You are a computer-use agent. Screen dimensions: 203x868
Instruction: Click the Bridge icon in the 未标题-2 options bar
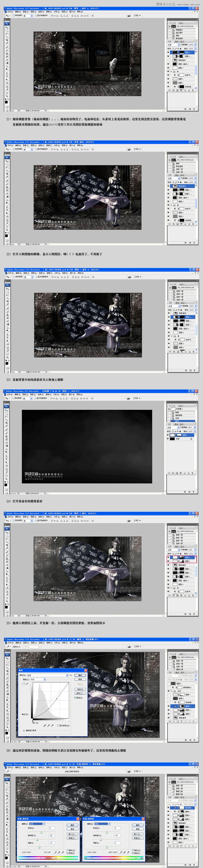pyautogui.click(x=129, y=398)
